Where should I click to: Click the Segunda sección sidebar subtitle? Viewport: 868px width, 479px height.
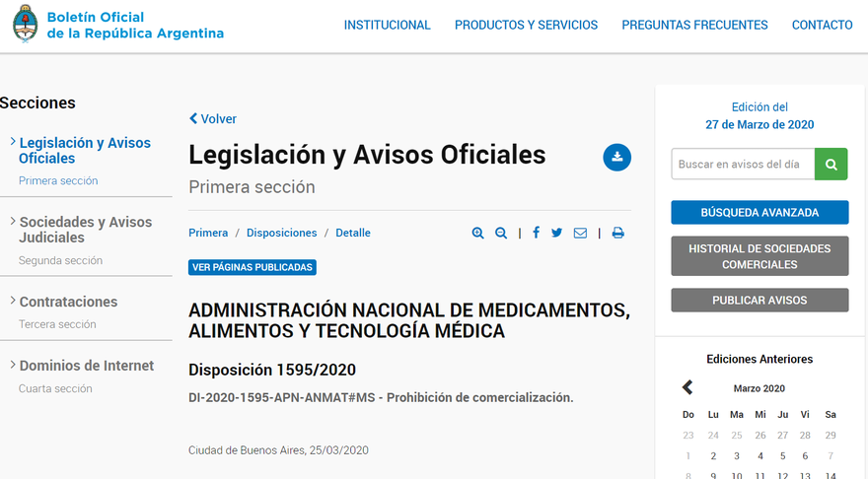pyautogui.click(x=60, y=260)
